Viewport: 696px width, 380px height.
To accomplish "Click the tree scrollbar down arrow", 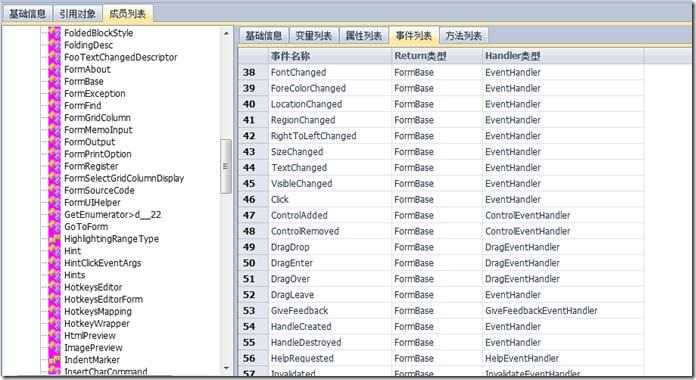I will (x=226, y=368).
